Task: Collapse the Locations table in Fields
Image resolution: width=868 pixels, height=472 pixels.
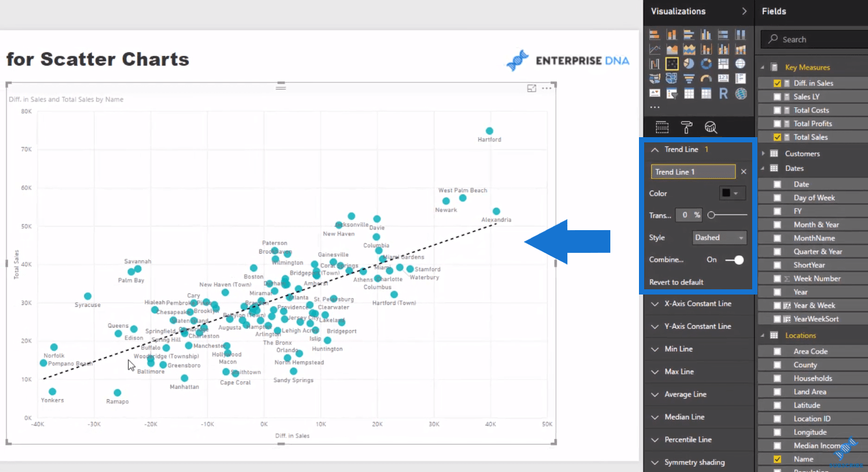Action: click(x=764, y=335)
